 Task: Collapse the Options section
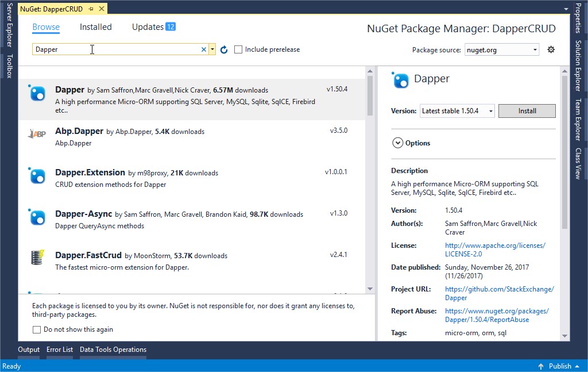click(x=397, y=143)
